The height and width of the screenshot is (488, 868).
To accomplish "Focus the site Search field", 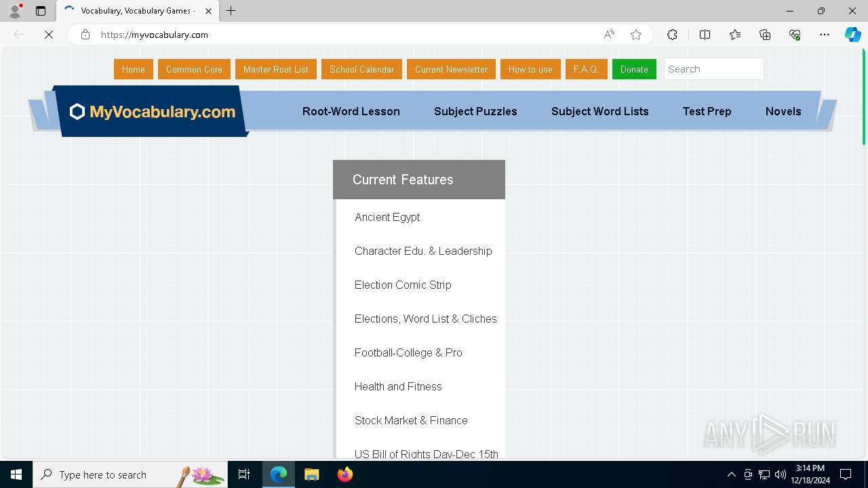I will pyautogui.click(x=713, y=69).
